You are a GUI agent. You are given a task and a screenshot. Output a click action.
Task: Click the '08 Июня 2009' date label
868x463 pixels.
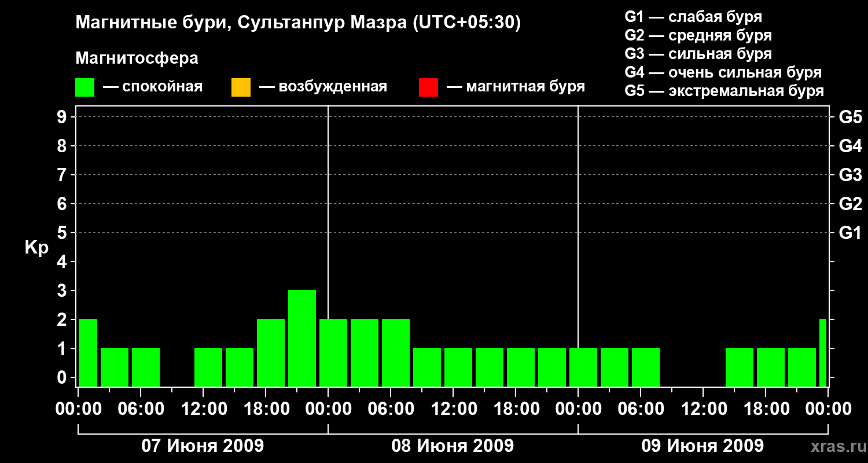tap(453, 446)
